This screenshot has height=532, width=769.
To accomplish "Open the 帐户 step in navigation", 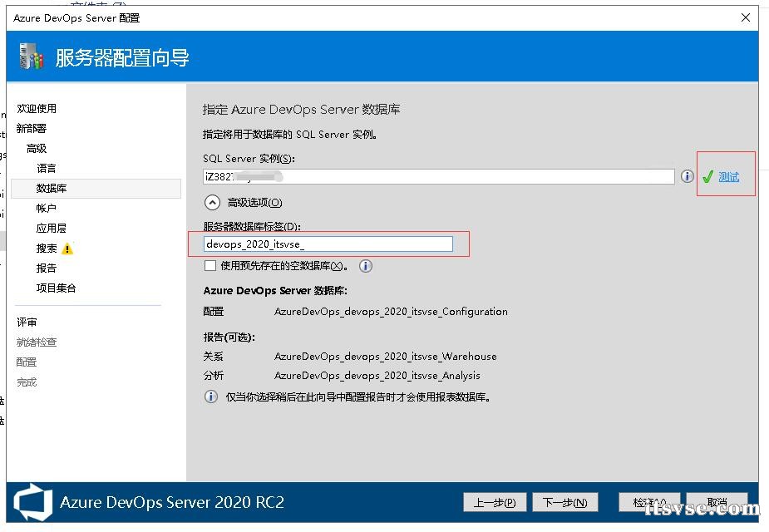I will tap(47, 209).
